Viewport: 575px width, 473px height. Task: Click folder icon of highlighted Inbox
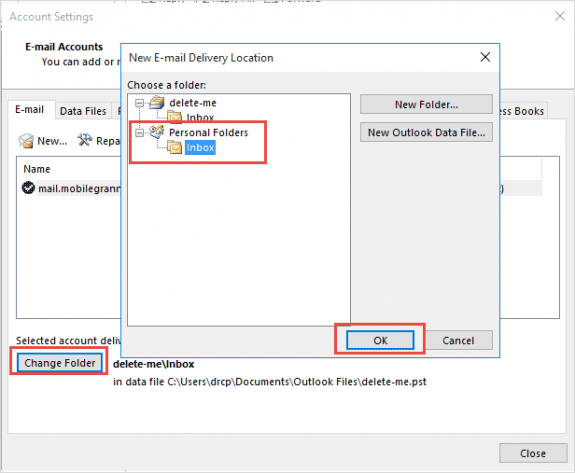pyautogui.click(x=175, y=147)
